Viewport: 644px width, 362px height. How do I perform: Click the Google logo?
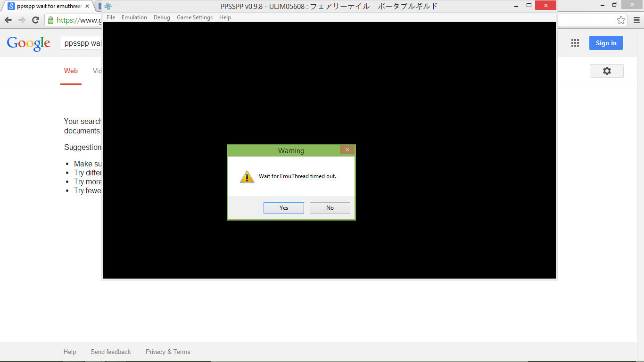[28, 43]
